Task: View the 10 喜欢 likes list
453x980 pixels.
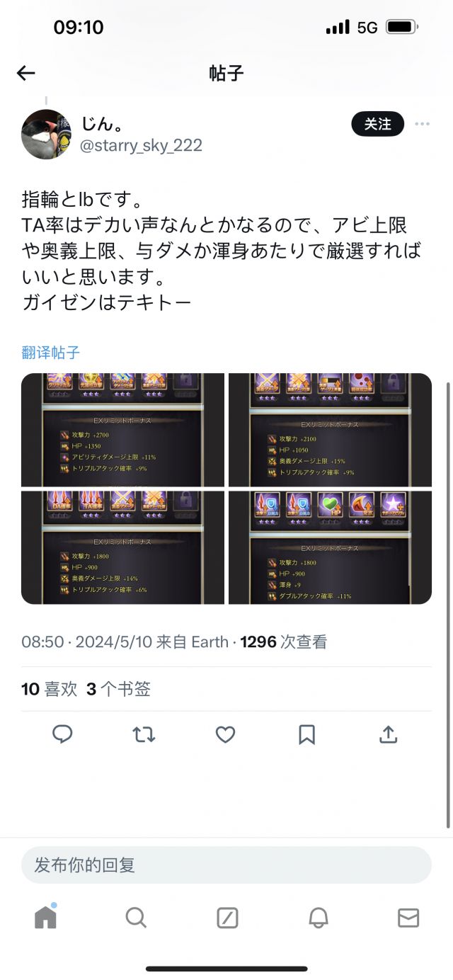Action: (49, 689)
